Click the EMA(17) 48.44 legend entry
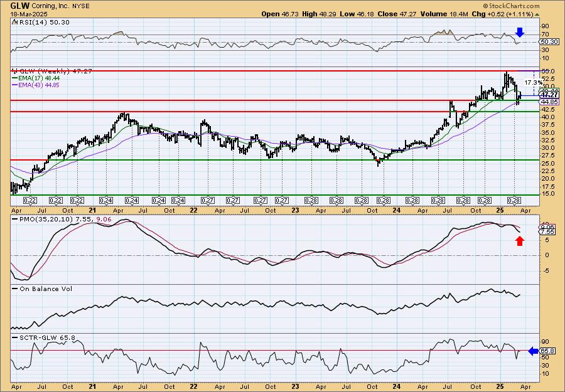 [36, 78]
